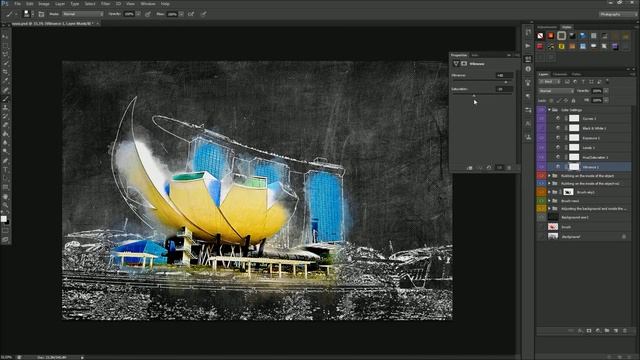Toggle layer visibility from Properties panel eye
Image resolution: width=640 pixels, height=360 pixels.
(x=499, y=168)
